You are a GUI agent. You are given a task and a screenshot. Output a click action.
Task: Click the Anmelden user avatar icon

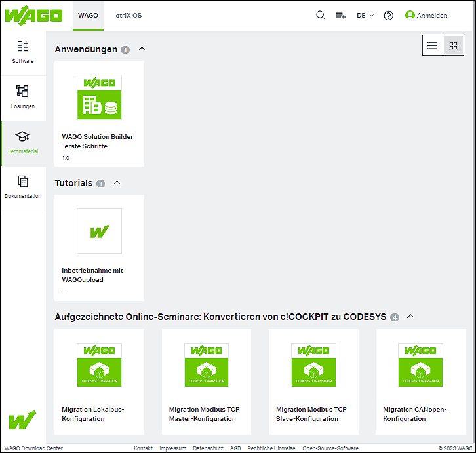pyautogui.click(x=410, y=15)
